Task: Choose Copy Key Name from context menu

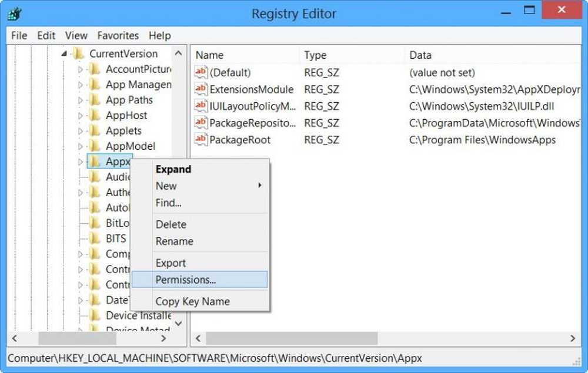Action: pyautogui.click(x=200, y=301)
